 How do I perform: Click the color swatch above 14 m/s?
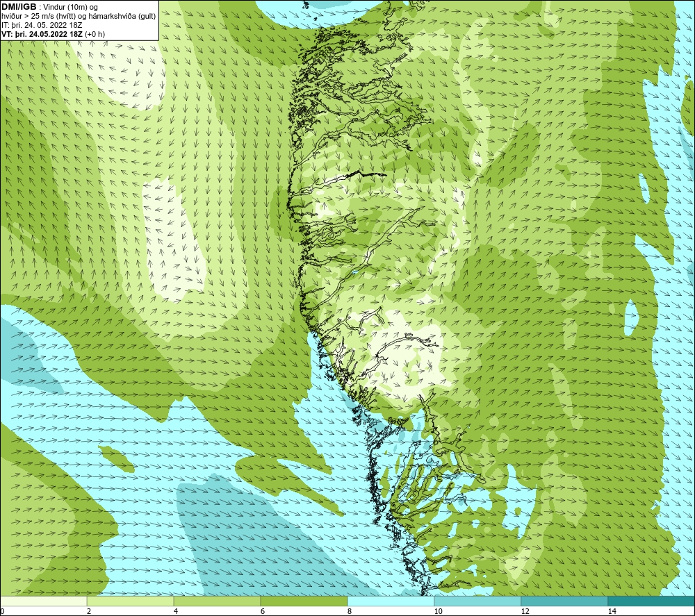pyautogui.click(x=651, y=601)
